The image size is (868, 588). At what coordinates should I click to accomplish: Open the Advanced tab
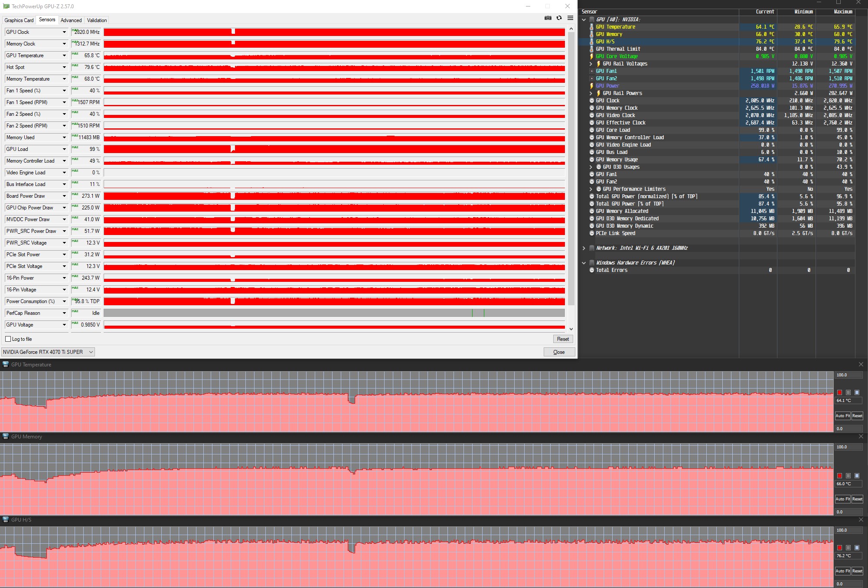(x=71, y=20)
